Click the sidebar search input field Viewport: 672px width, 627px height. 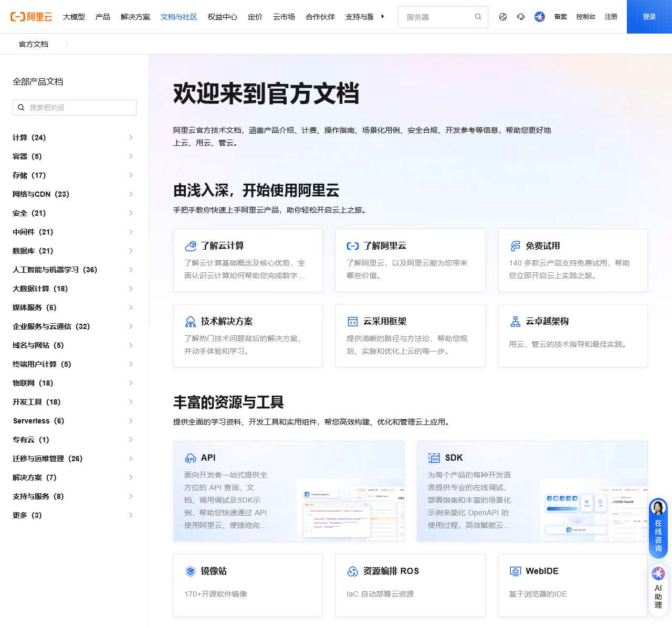coord(73,107)
